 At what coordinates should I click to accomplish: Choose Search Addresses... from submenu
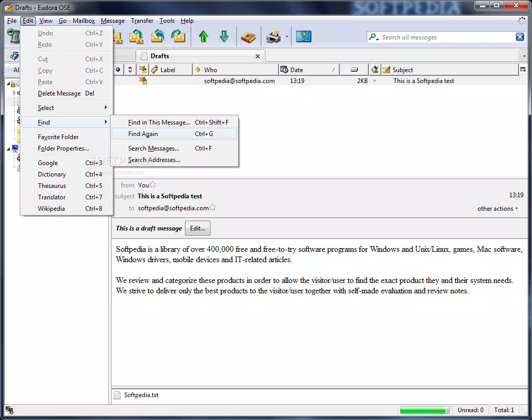pyautogui.click(x=175, y=160)
